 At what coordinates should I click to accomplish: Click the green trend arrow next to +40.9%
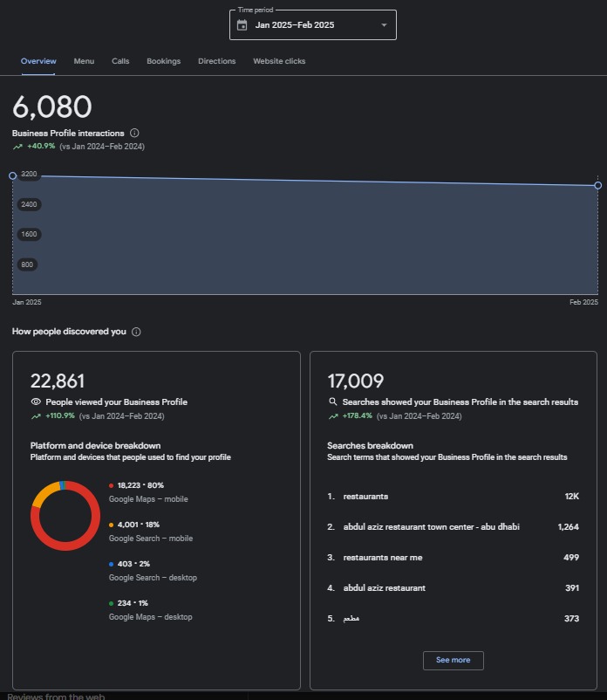click(17, 147)
